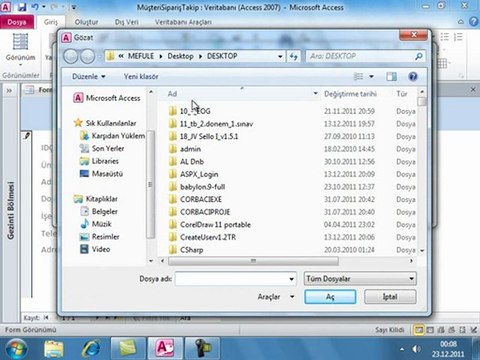480x360 pixels.
Task: Toggle the preview pane icon
Action: coord(391,77)
